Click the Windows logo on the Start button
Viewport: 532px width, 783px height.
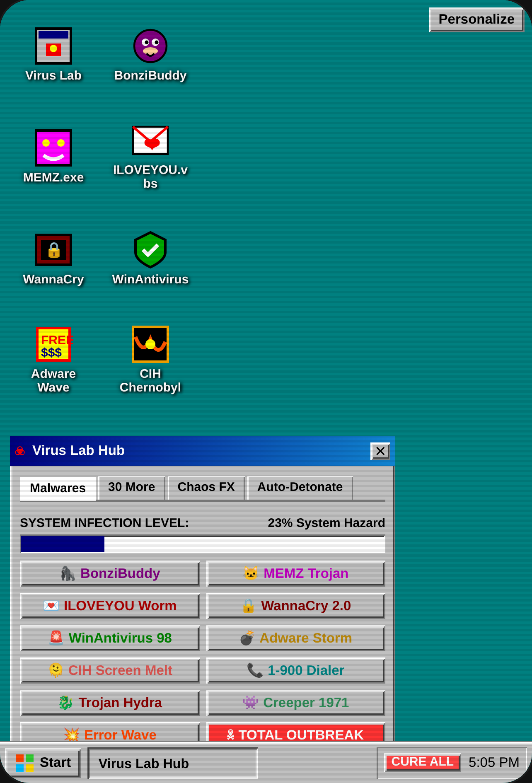(x=25, y=763)
